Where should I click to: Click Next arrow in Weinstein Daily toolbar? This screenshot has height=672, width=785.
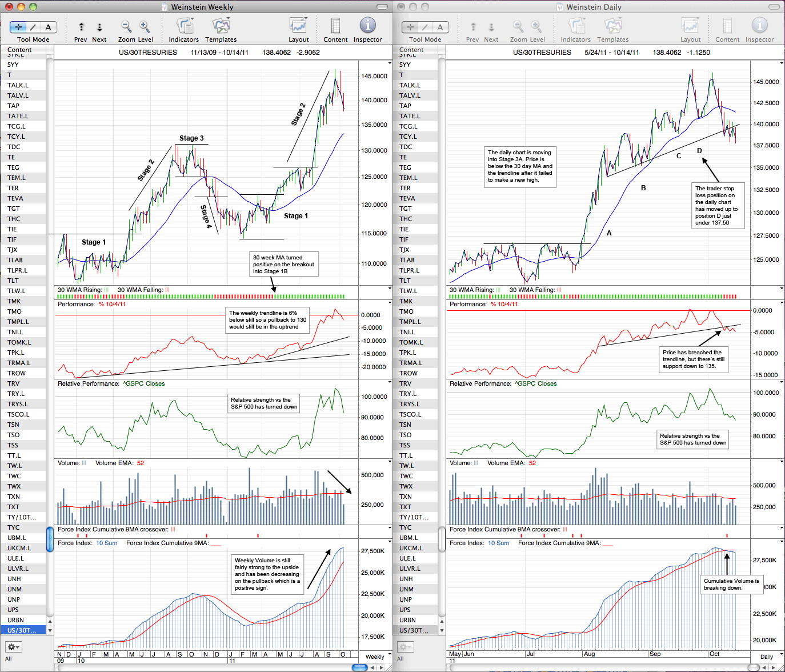coord(491,27)
